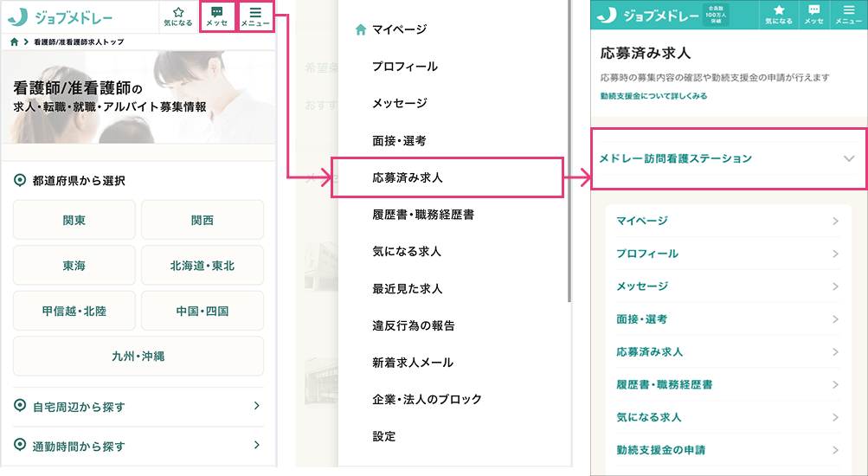The height and width of the screenshot is (476, 868).
Task: Open 応募済み求人 in the right screen list
Action: 729,351
